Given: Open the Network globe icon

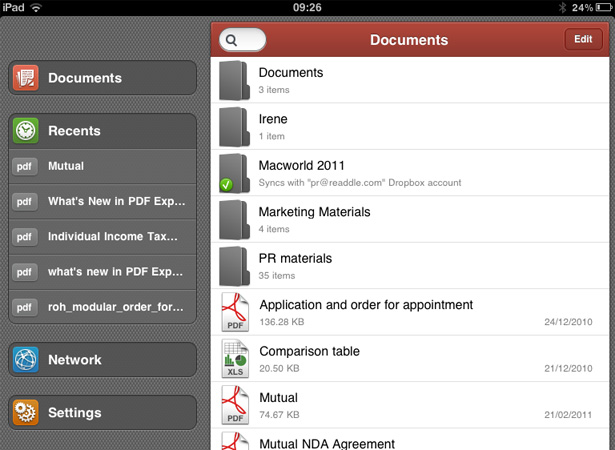Looking at the screenshot, I should click(25, 359).
